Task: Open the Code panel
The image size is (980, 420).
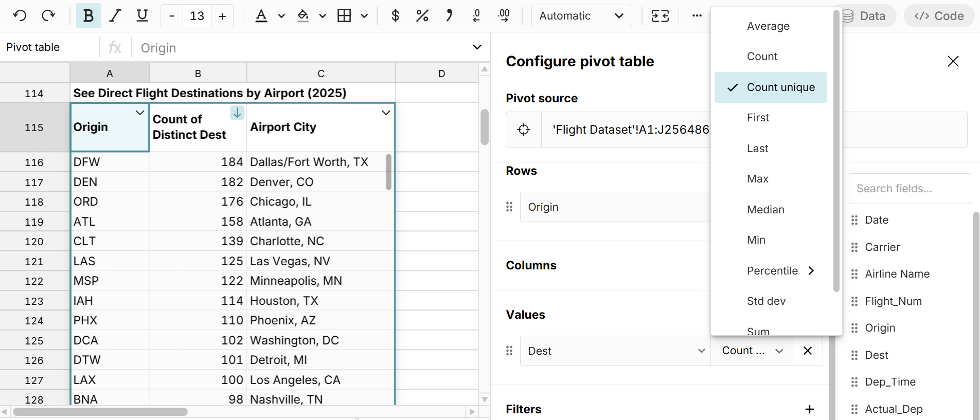Action: click(939, 16)
